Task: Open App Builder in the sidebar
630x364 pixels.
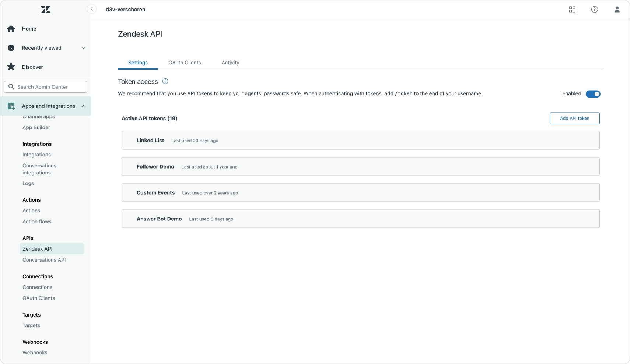Action: (x=36, y=127)
